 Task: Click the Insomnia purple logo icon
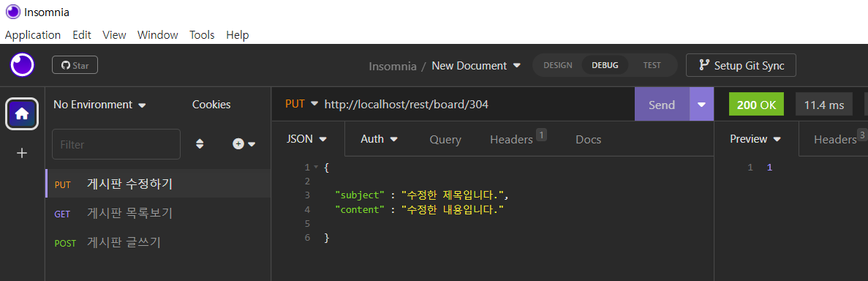point(22,65)
